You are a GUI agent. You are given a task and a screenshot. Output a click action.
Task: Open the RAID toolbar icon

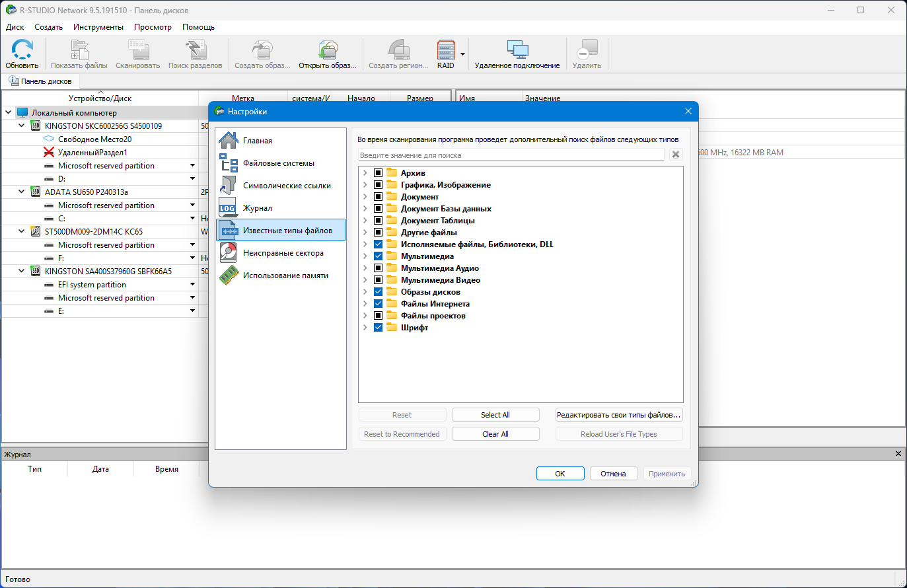tap(446, 50)
